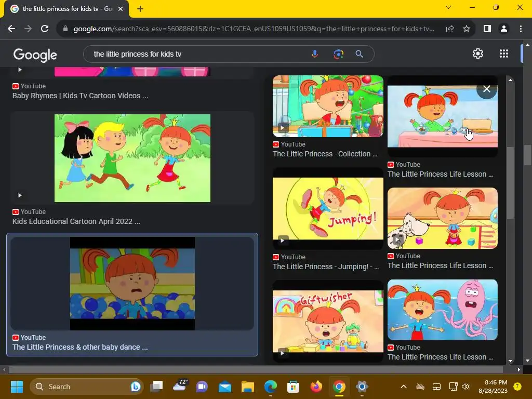
Task: Open Kids Educational Cartoon April 2022 thumbnail
Action: coord(132,158)
